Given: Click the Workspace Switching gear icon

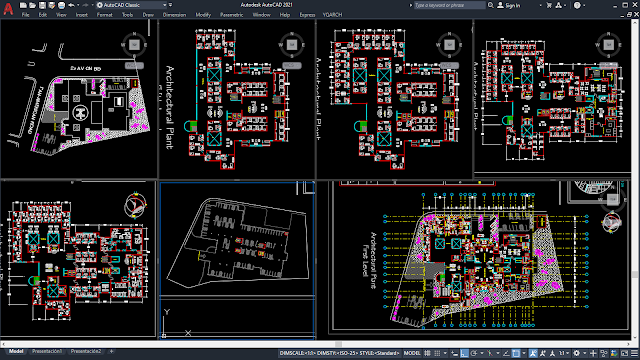Looking at the screenshot, I should 576,353.
